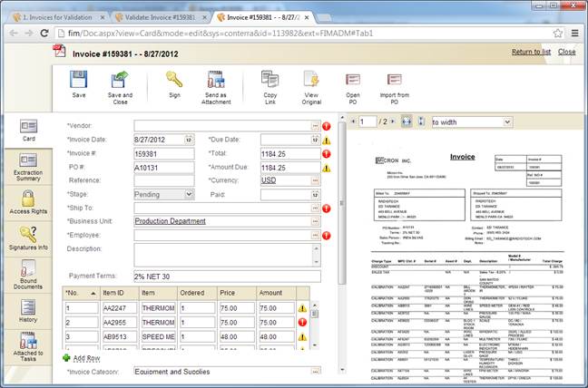Click the viewer page number box
The image size is (588, 388).
[x=367, y=121]
